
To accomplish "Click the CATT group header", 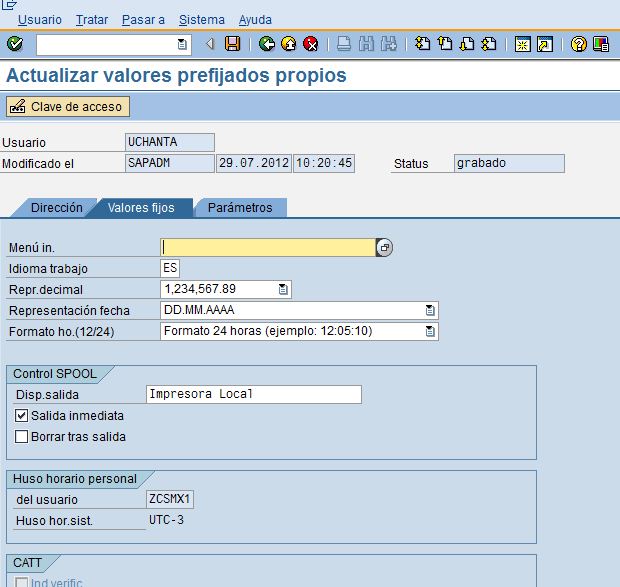I will tap(27, 562).
